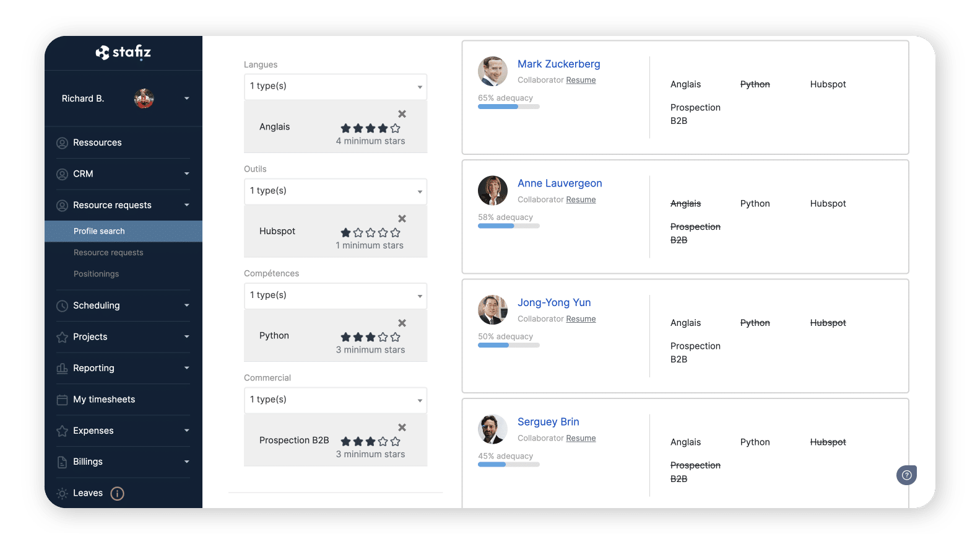The image size is (980, 544).
Task: Open Positionings submenu item
Action: click(x=96, y=274)
